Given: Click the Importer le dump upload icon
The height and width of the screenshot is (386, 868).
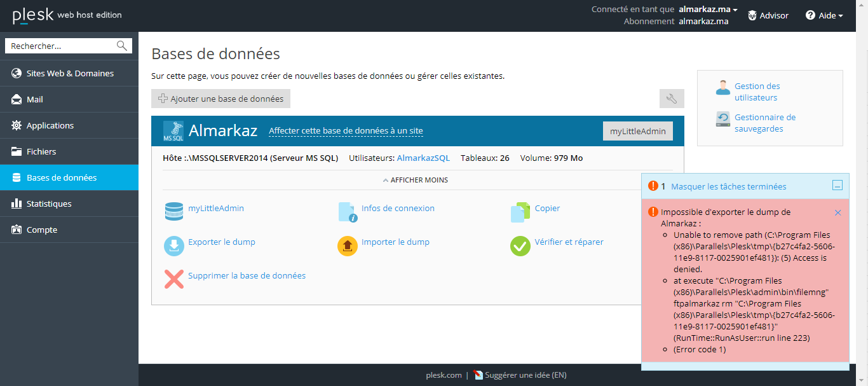Looking at the screenshot, I should 348,246.
